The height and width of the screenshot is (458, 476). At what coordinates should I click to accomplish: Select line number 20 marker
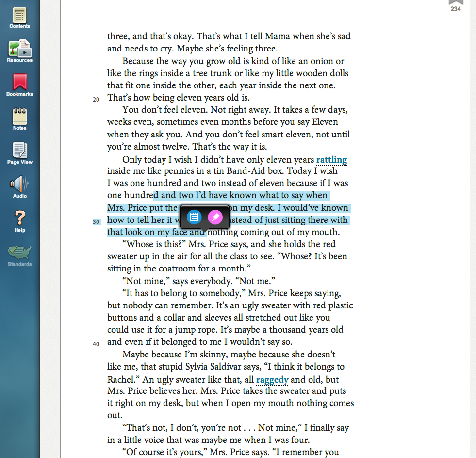click(x=96, y=100)
